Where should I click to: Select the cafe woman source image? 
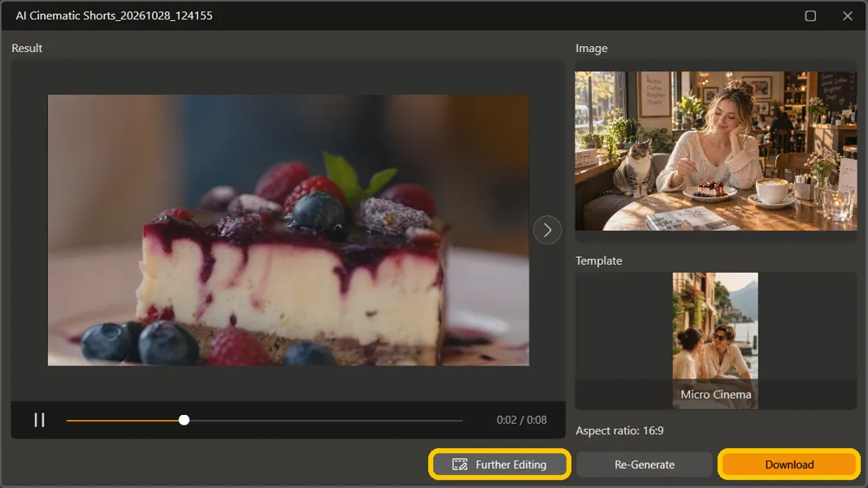[x=716, y=151]
